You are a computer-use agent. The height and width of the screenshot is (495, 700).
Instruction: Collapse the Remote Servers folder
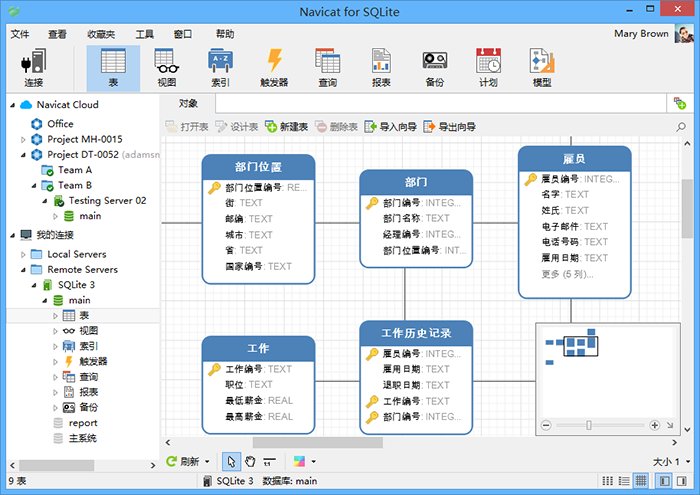pyautogui.click(x=23, y=270)
